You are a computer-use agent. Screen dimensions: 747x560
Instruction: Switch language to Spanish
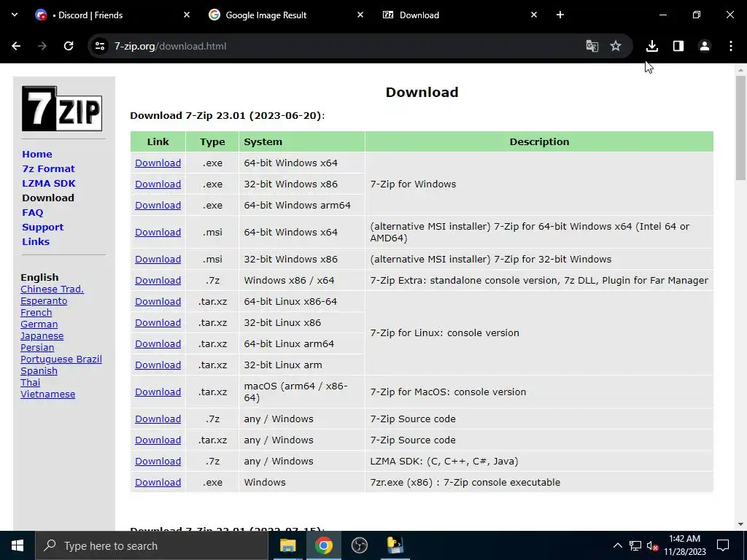pyautogui.click(x=39, y=371)
